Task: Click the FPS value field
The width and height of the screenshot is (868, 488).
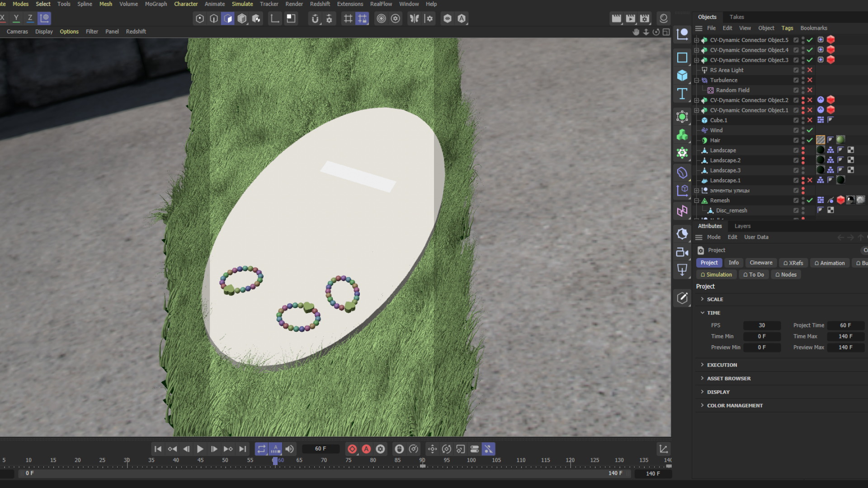Action: click(x=762, y=325)
